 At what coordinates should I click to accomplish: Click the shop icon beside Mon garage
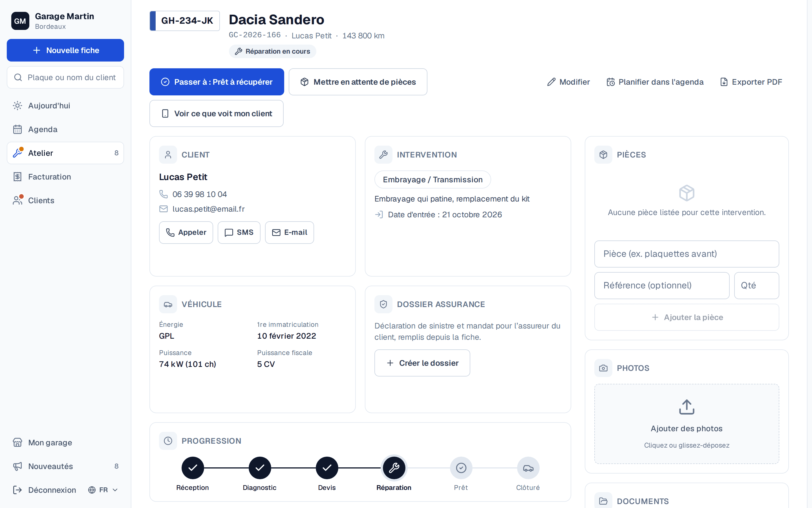[17, 443]
